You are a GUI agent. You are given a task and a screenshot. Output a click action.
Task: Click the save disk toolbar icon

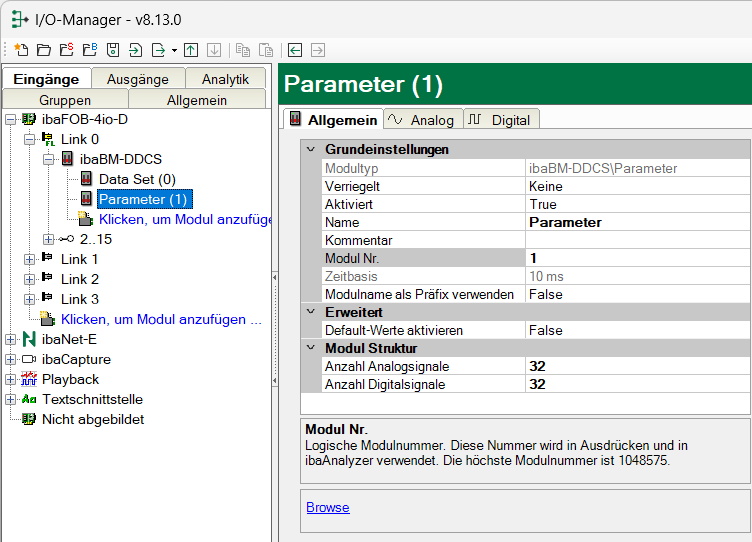point(112,49)
